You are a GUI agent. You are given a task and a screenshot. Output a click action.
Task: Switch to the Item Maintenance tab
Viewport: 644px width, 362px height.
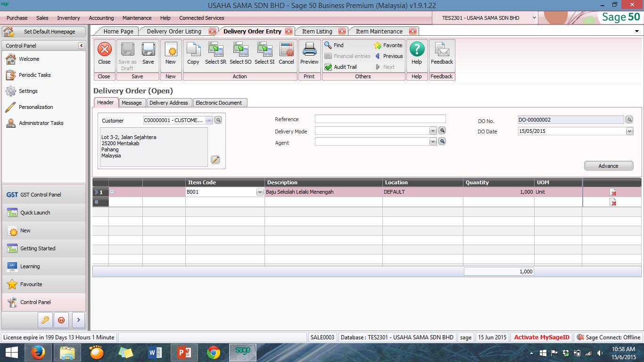point(379,31)
